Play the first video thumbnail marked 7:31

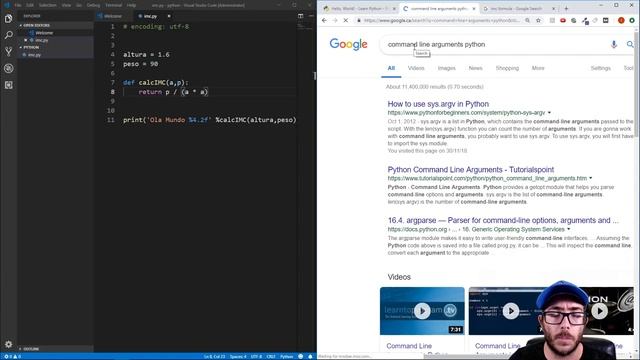point(422,311)
